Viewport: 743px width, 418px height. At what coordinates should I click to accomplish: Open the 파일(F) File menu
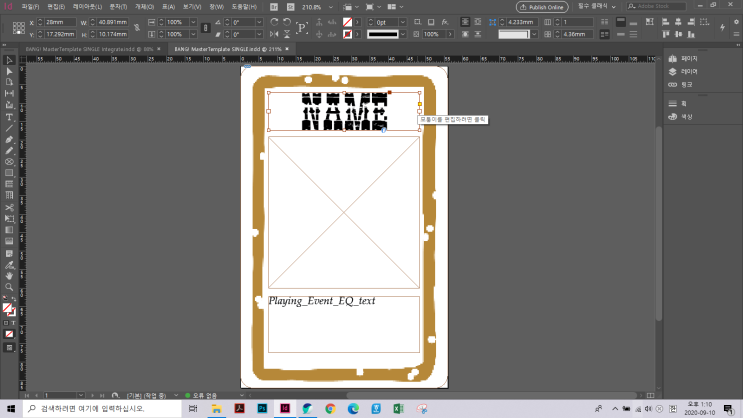tap(30, 7)
